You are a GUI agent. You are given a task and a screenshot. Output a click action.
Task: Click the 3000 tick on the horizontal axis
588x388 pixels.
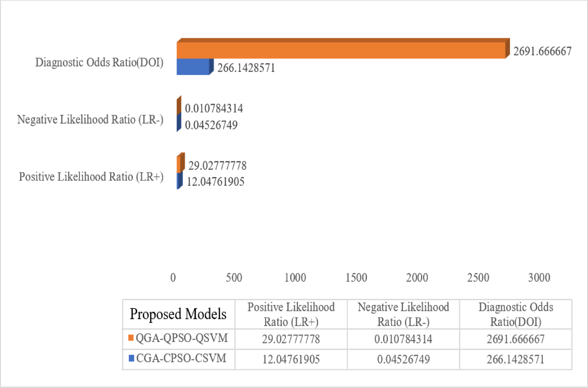point(539,278)
